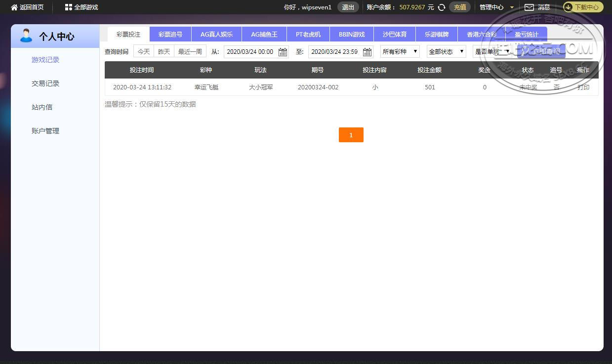This screenshot has height=364, width=612.
Task: Click the 期号 column header
Action: pos(318,70)
